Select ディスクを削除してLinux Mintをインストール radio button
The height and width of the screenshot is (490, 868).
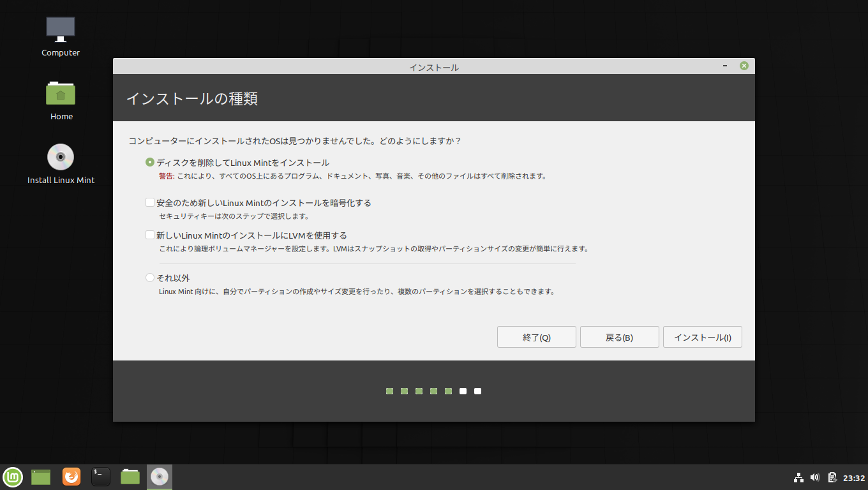click(150, 163)
